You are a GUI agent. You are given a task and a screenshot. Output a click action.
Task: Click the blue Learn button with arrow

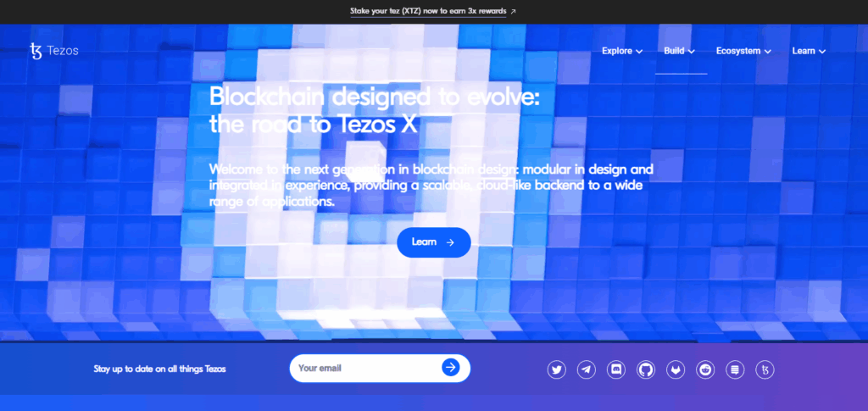coord(433,242)
